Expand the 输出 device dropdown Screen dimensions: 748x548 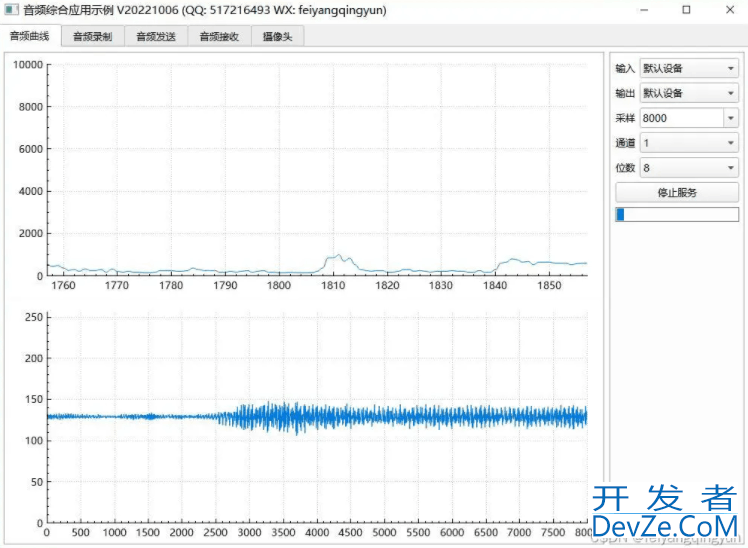coord(689,93)
